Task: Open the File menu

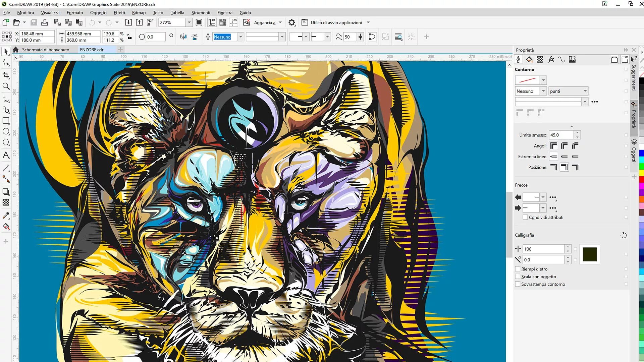Action: click(x=7, y=12)
